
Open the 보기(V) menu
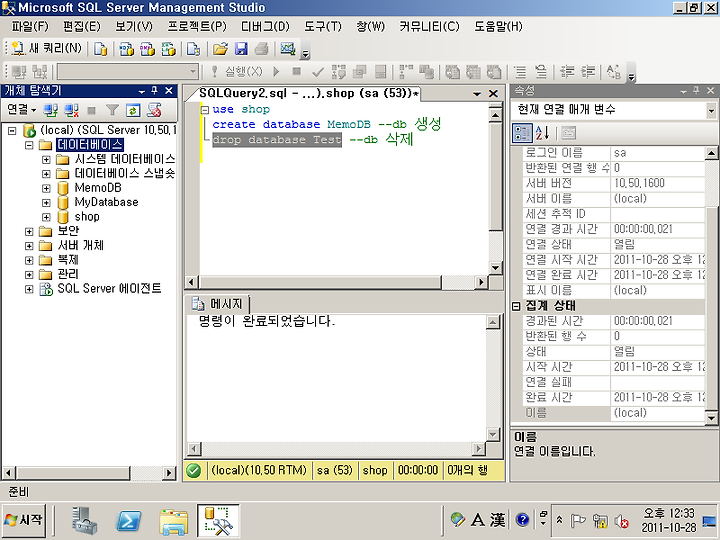tap(134, 27)
